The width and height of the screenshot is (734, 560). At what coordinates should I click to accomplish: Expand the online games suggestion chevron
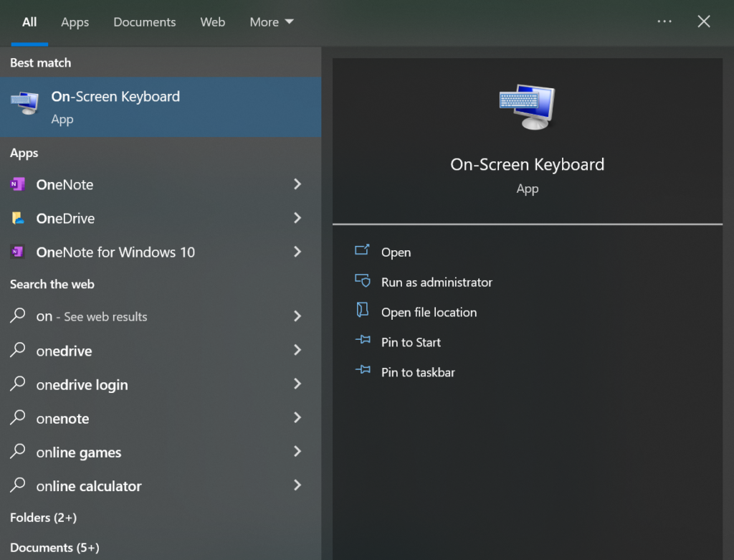297,452
